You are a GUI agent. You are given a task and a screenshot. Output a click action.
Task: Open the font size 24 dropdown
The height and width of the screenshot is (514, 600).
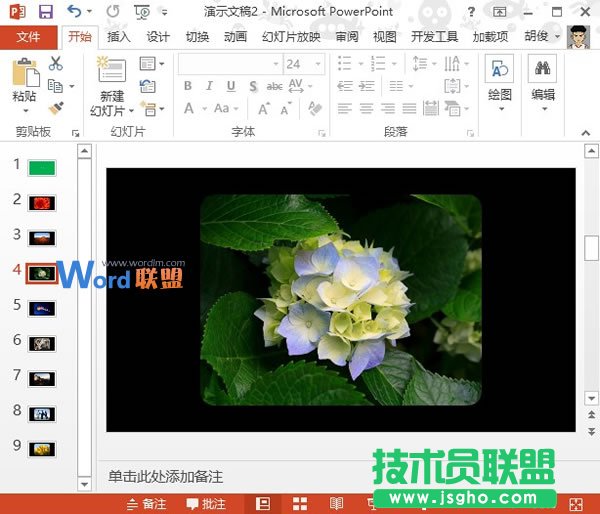[x=318, y=64]
